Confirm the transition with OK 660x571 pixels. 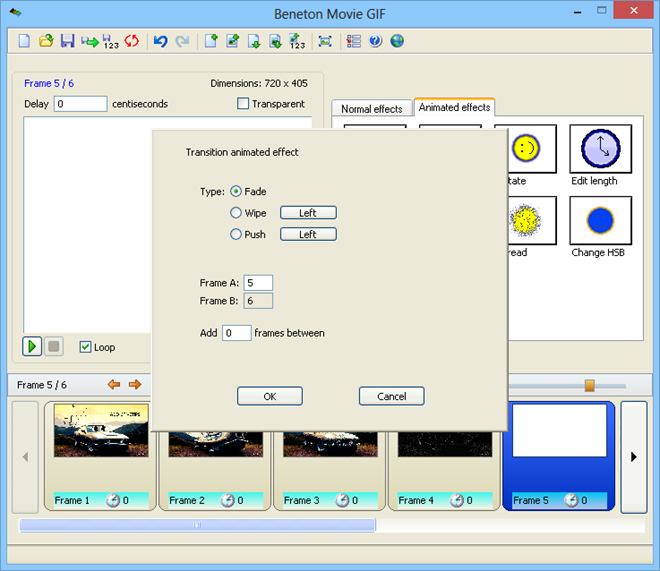tap(270, 396)
